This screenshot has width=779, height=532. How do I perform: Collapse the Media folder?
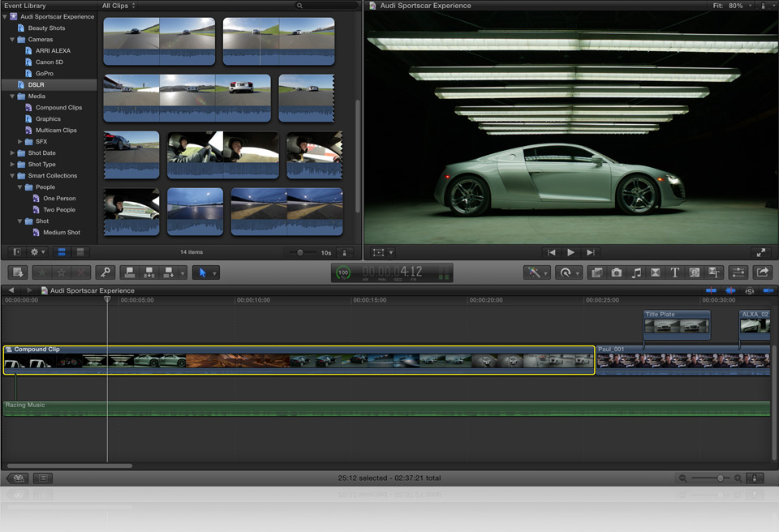[12, 96]
